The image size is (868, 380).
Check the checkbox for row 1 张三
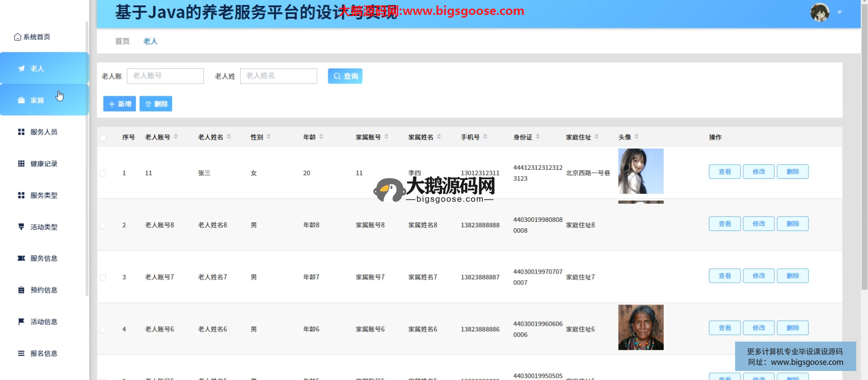click(x=103, y=173)
